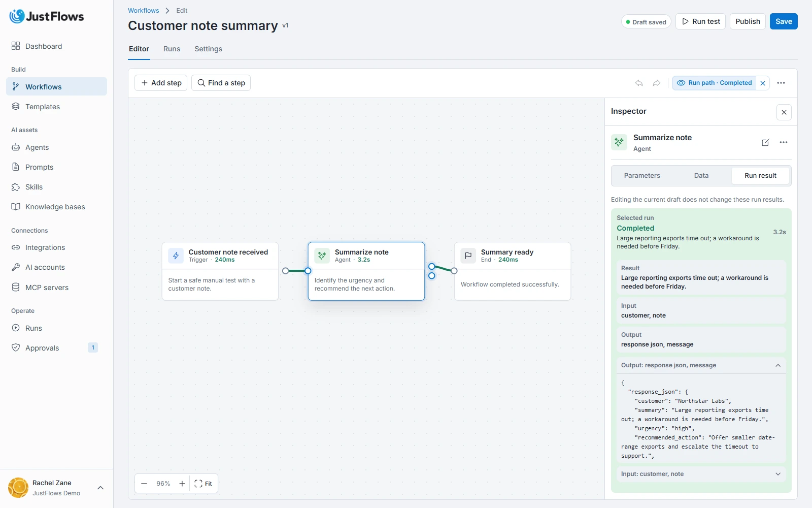Image resolution: width=812 pixels, height=508 pixels.
Task: Open Summarize note more options in Inspector
Action: pyautogui.click(x=784, y=143)
